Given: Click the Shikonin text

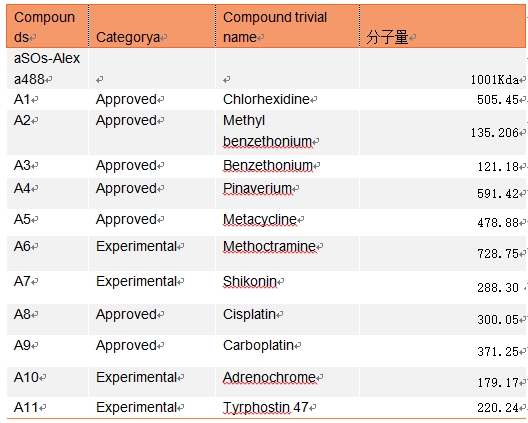Looking at the screenshot, I should click(x=250, y=281).
